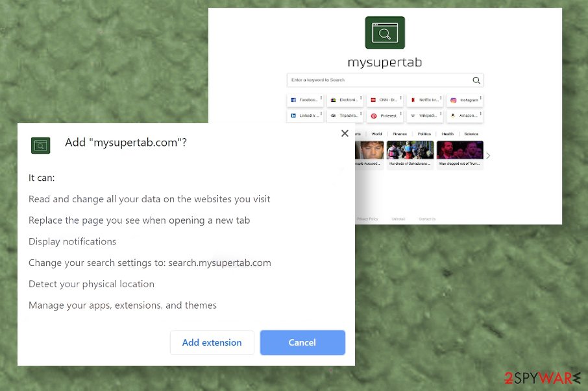Image resolution: width=588 pixels, height=391 pixels.
Task: Open options menu on Electronics tile
Action: click(361, 98)
